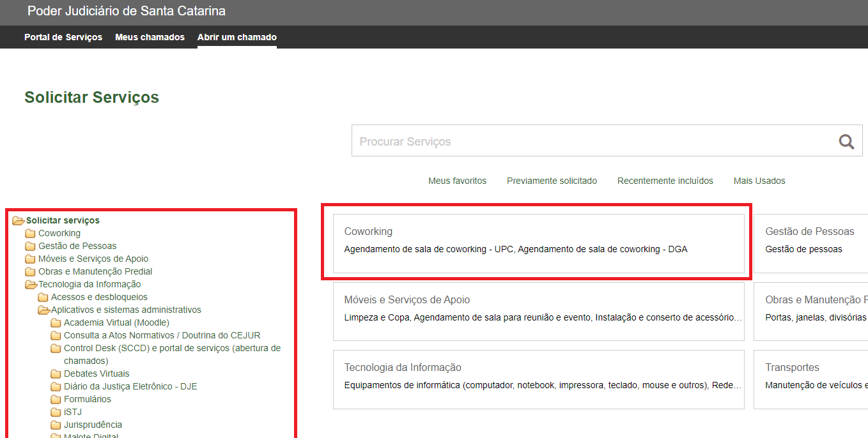Click the iSTJ folder icon
This screenshot has height=438, width=868.
click(x=56, y=412)
